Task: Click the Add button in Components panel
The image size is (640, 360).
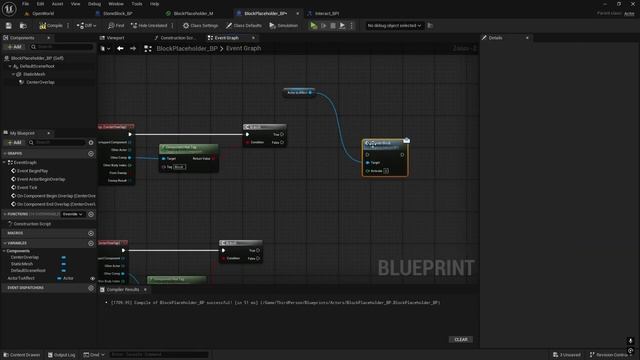Action: click(x=14, y=47)
